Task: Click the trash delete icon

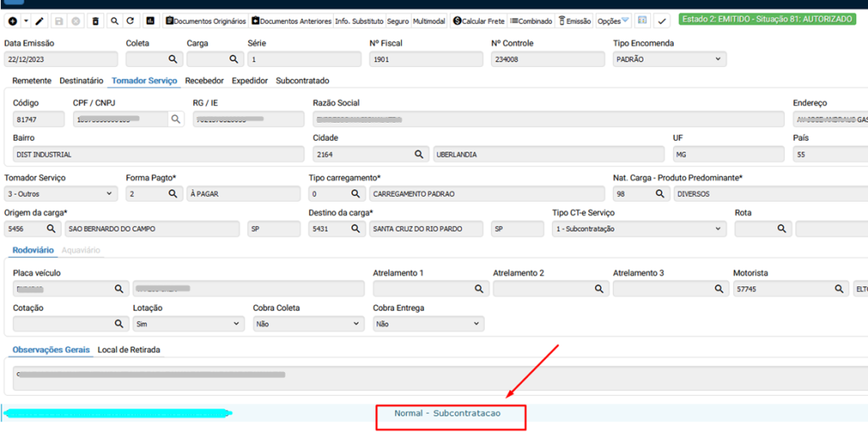Action: pos(95,20)
